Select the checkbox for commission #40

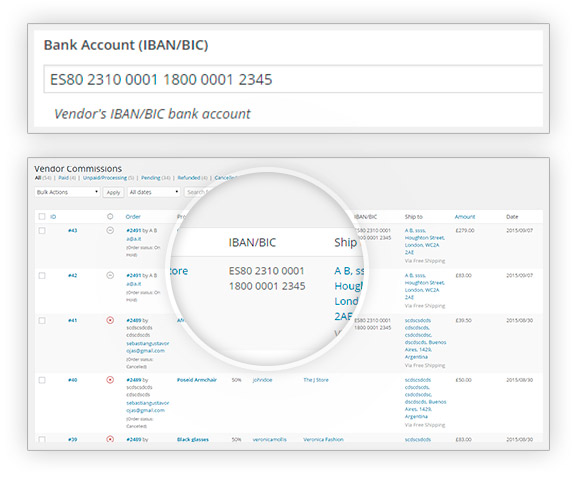click(42, 380)
